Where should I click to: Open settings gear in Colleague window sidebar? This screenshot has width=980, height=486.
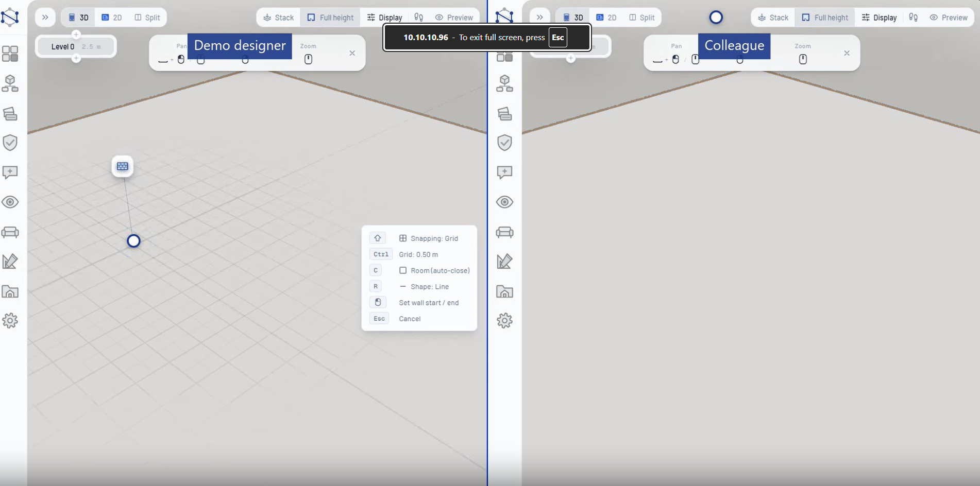click(505, 321)
